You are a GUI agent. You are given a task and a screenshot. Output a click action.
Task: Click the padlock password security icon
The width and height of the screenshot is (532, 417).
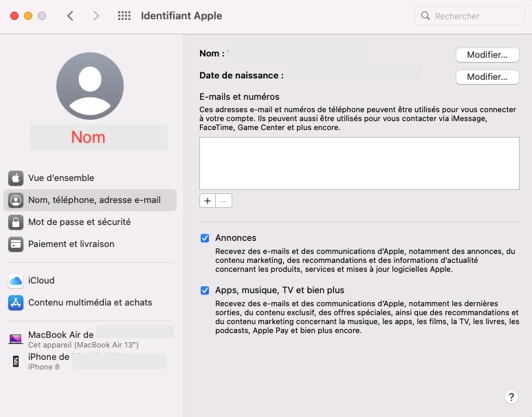click(16, 222)
